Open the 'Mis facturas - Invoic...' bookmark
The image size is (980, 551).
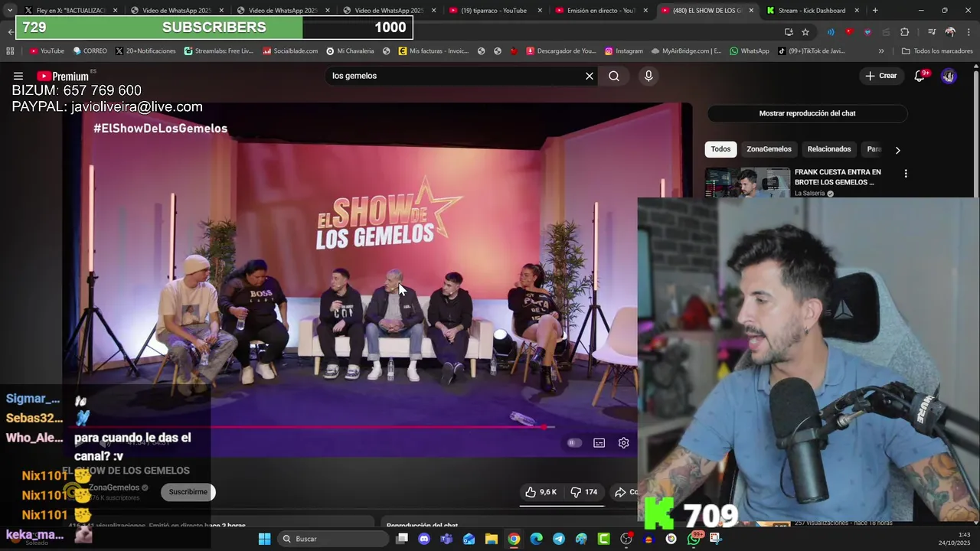tap(433, 51)
